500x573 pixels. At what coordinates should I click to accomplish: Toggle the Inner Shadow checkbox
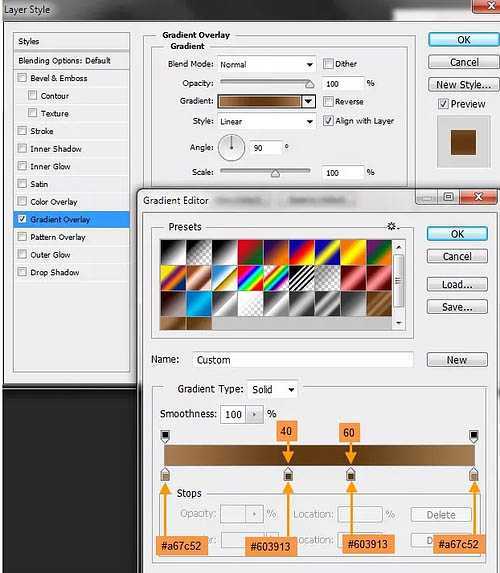(22, 148)
